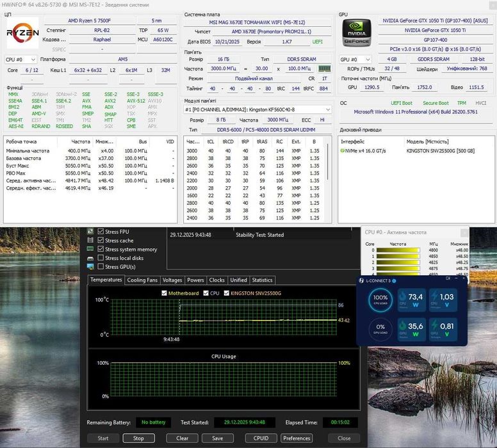Close the CPU #0 active frequency window
This screenshot has width=497, height=448.
[464, 232]
